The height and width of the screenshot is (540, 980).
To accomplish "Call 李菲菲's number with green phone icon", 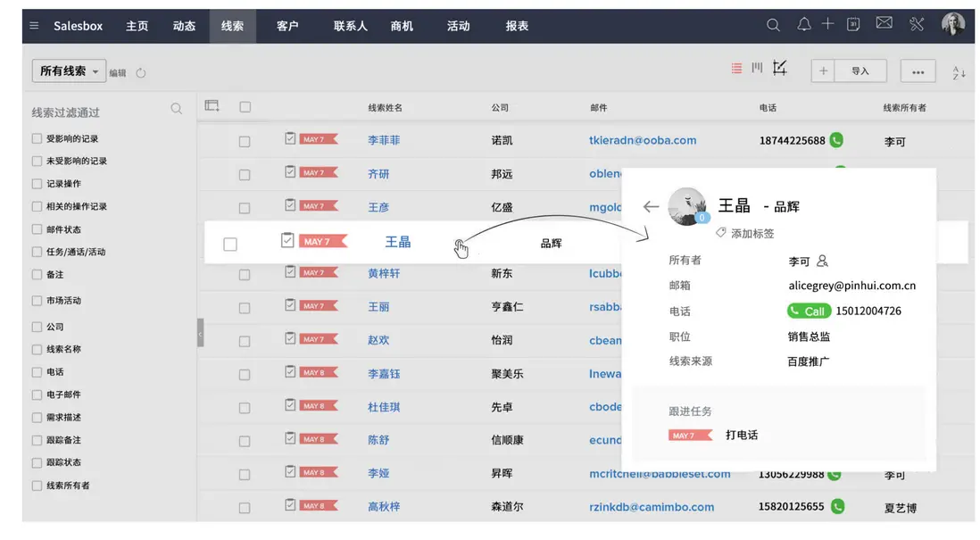I will tap(836, 140).
